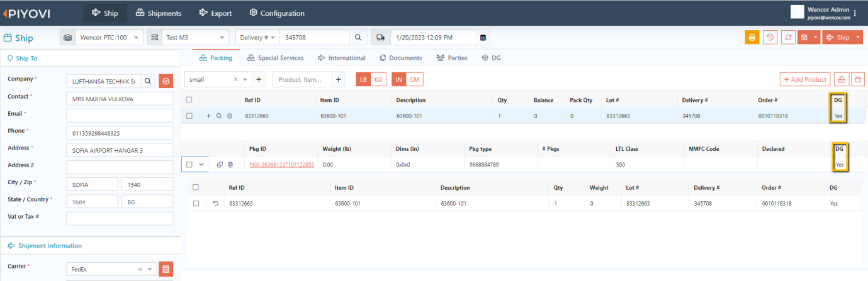Click the server icon beside Test M3

pyautogui.click(x=154, y=38)
